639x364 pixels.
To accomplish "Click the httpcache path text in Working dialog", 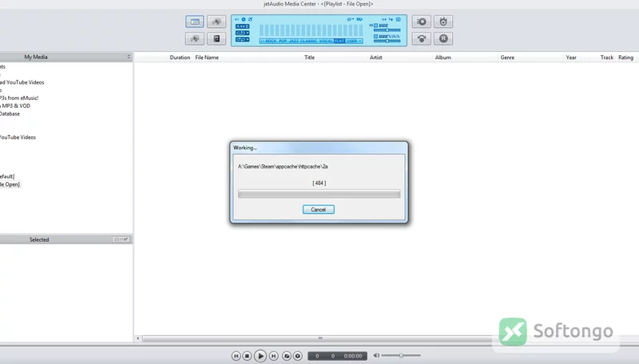I will coord(283,167).
